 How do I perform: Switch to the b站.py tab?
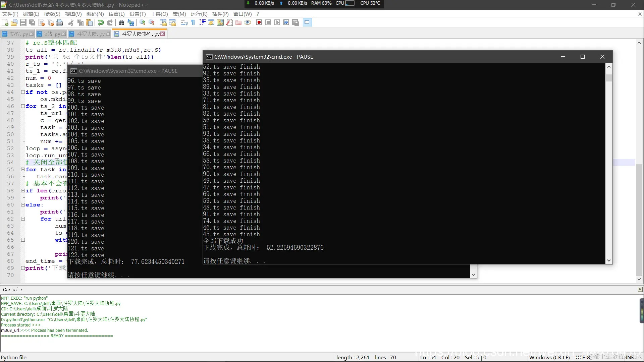point(52,34)
